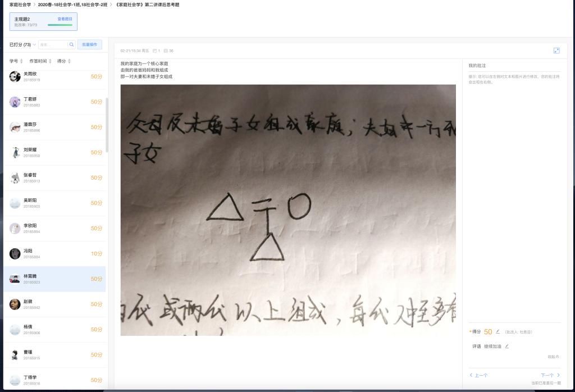Click the search magnifier icon

pyautogui.click(x=71, y=45)
